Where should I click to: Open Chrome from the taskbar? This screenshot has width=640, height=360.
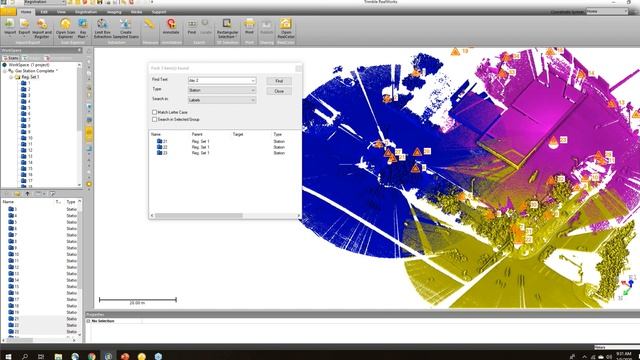click(x=92, y=356)
